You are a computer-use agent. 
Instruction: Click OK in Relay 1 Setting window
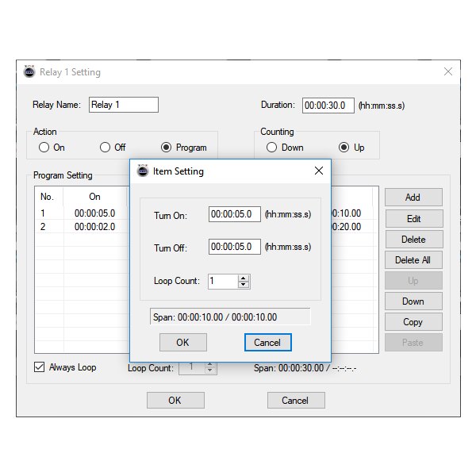click(x=175, y=400)
